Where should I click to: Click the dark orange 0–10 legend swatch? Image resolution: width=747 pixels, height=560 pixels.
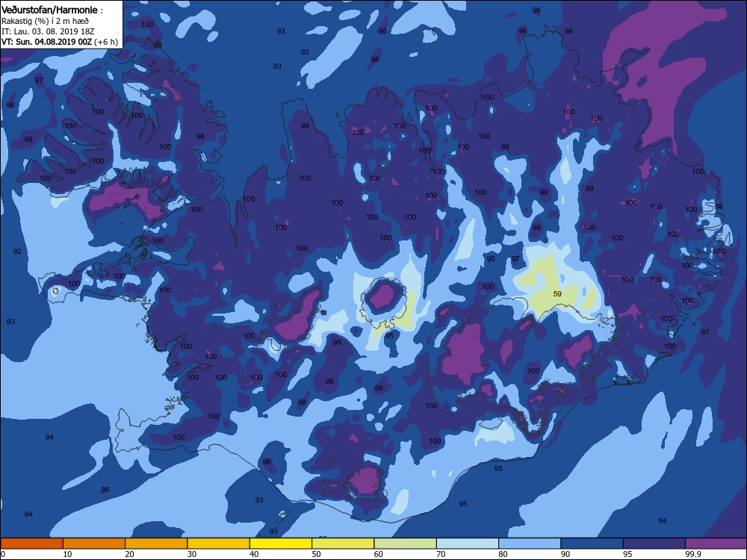coord(31,544)
